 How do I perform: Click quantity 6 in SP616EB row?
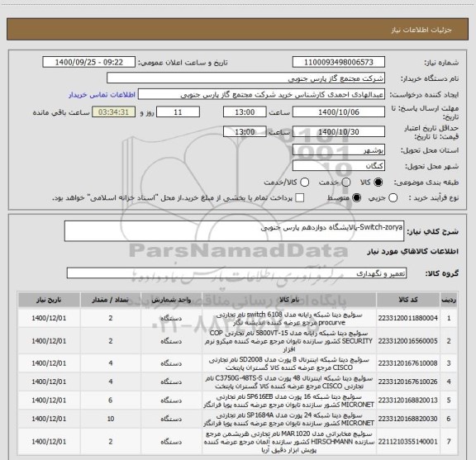click(x=111, y=401)
